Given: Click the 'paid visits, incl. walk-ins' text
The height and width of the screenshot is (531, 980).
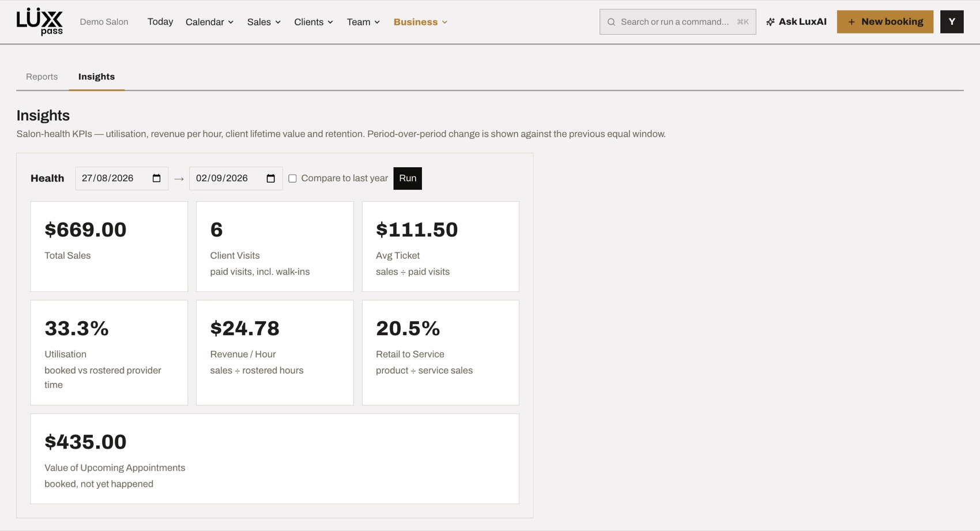Looking at the screenshot, I should point(260,272).
